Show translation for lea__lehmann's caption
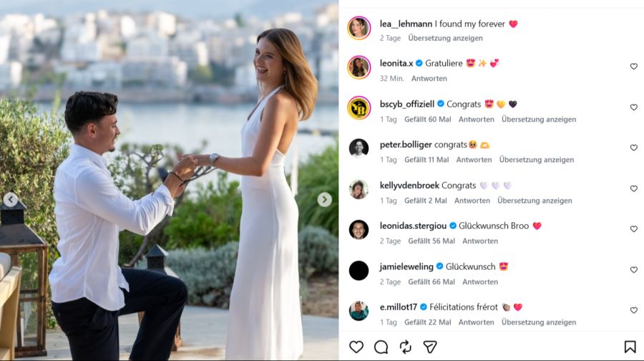Image resolution: width=644 pixels, height=361 pixels. point(445,38)
